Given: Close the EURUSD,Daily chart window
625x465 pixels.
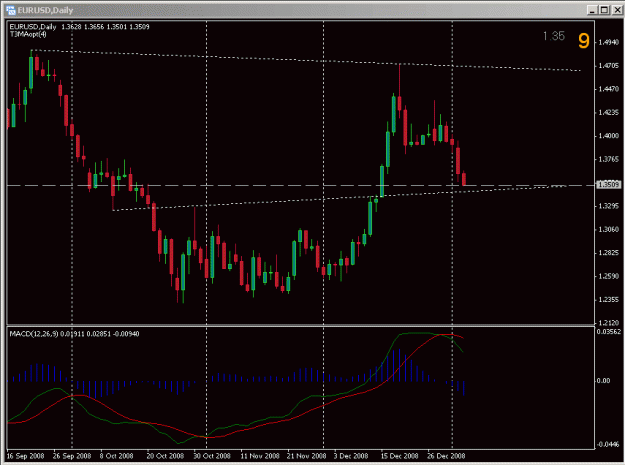Looking at the screenshot, I should click(617, 10).
